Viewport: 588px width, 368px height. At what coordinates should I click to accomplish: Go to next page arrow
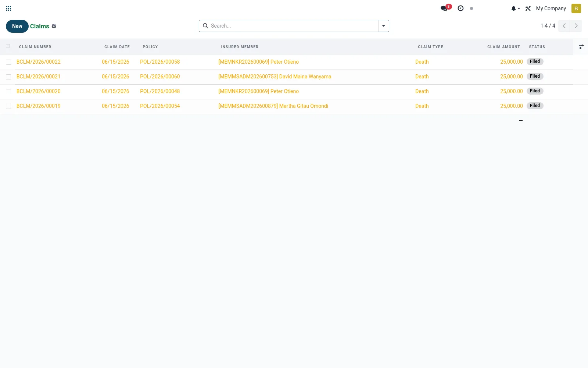(576, 26)
